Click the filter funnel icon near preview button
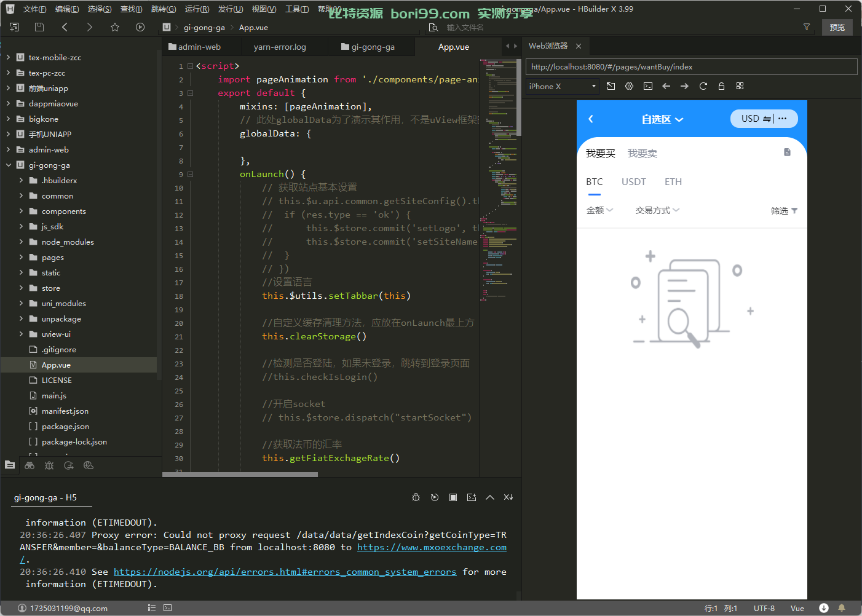The width and height of the screenshot is (862, 616). coord(807,27)
